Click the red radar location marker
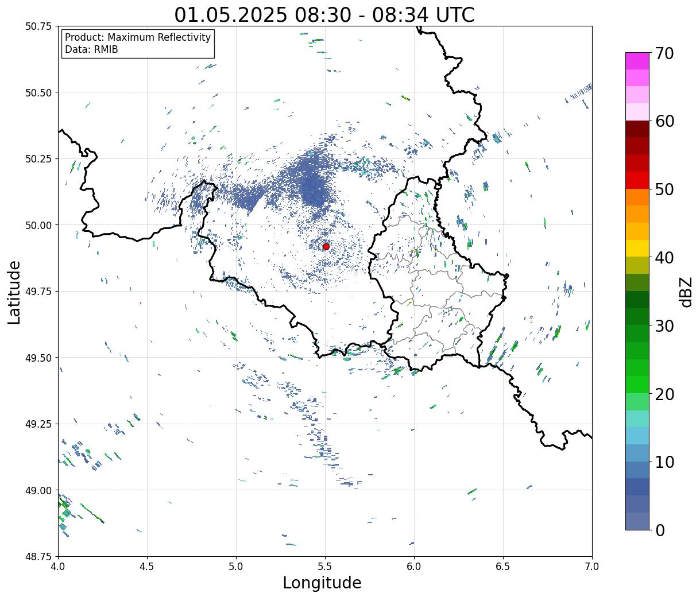 pos(326,246)
